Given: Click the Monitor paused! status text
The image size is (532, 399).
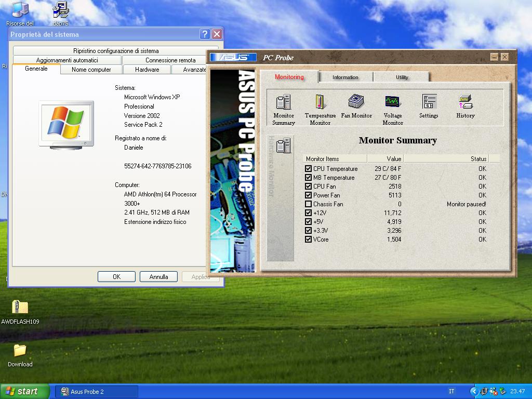Looking at the screenshot, I should (467, 204).
